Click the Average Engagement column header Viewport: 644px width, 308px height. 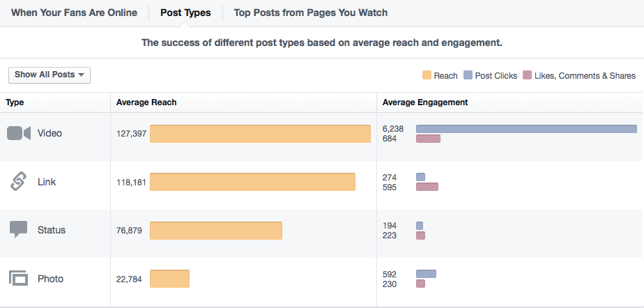[425, 102]
